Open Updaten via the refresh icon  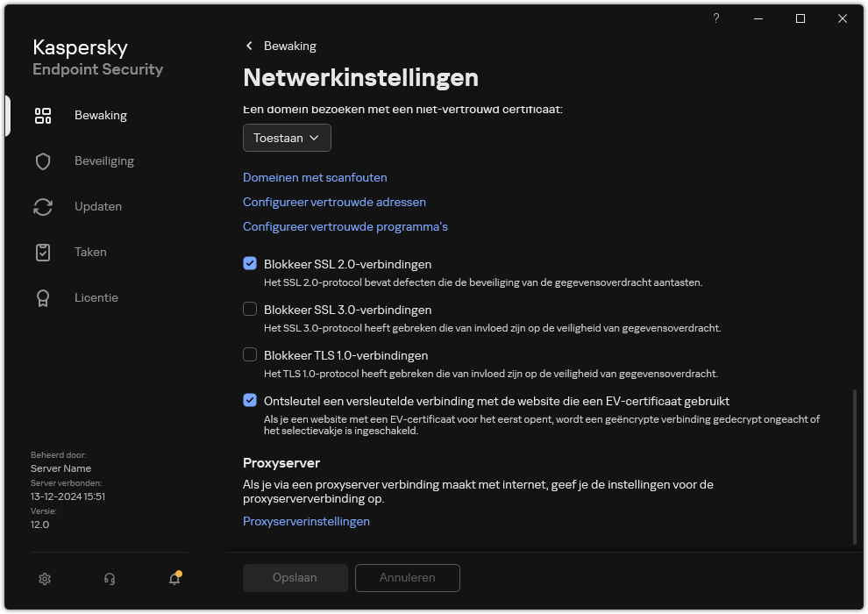click(x=43, y=206)
